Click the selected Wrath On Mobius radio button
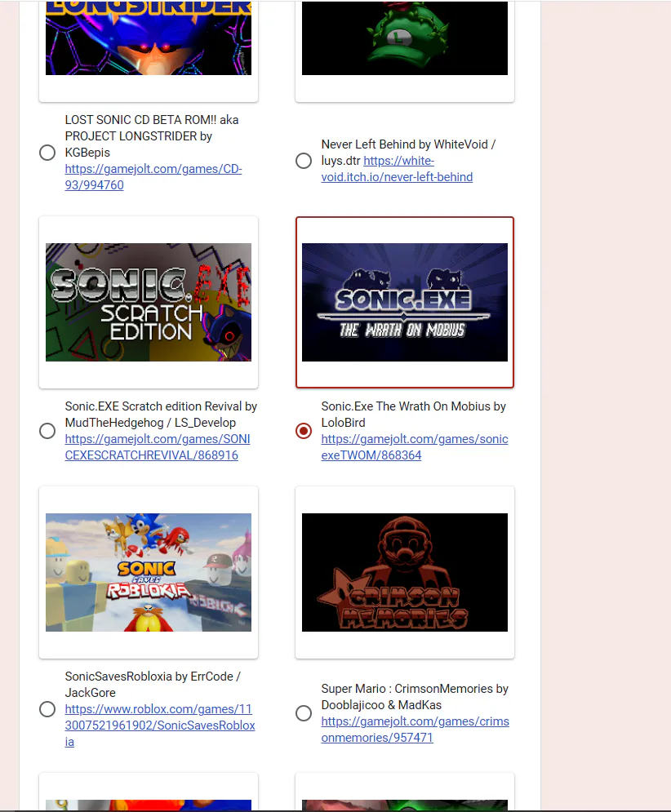The height and width of the screenshot is (812, 671). [304, 431]
